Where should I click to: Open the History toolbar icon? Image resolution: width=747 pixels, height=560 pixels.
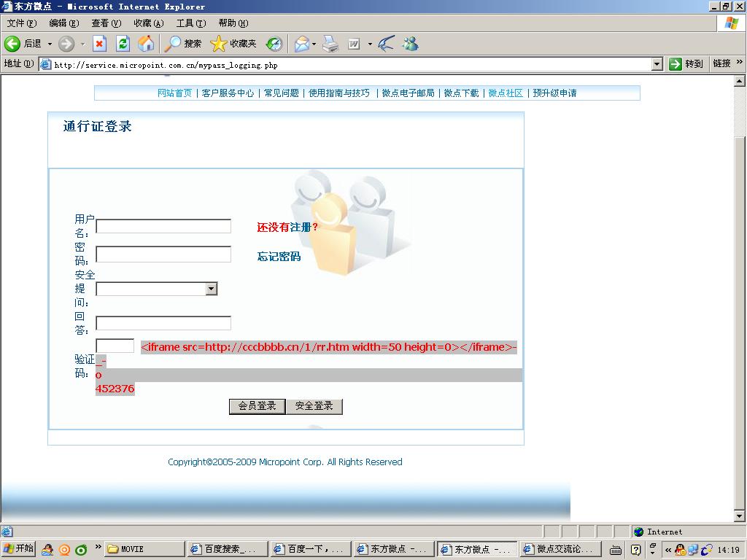click(274, 44)
